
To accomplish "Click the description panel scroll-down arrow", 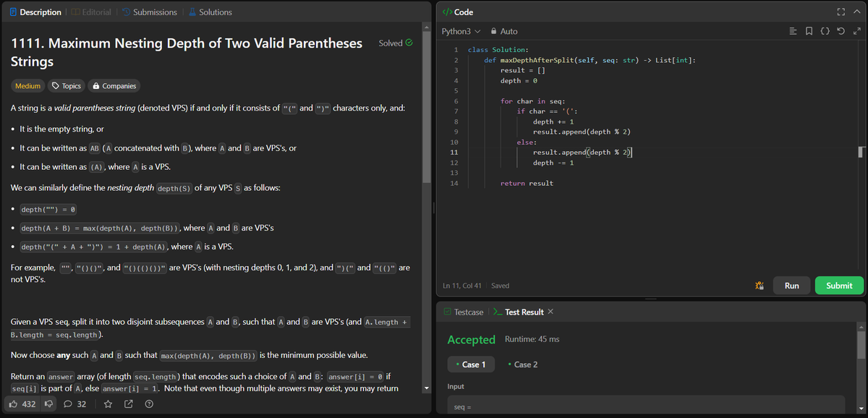I will 427,387.
